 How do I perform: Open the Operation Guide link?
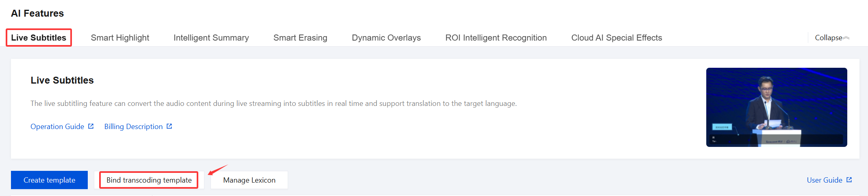click(57, 127)
